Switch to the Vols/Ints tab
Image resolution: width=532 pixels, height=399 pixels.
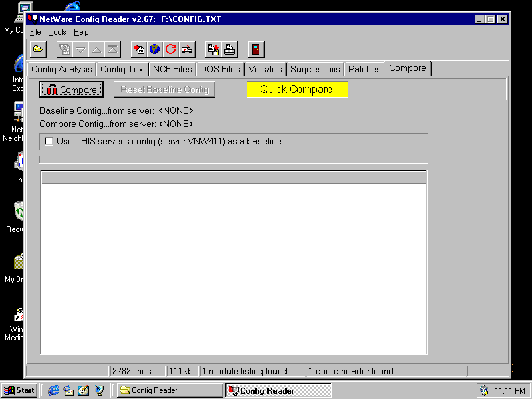click(x=265, y=69)
